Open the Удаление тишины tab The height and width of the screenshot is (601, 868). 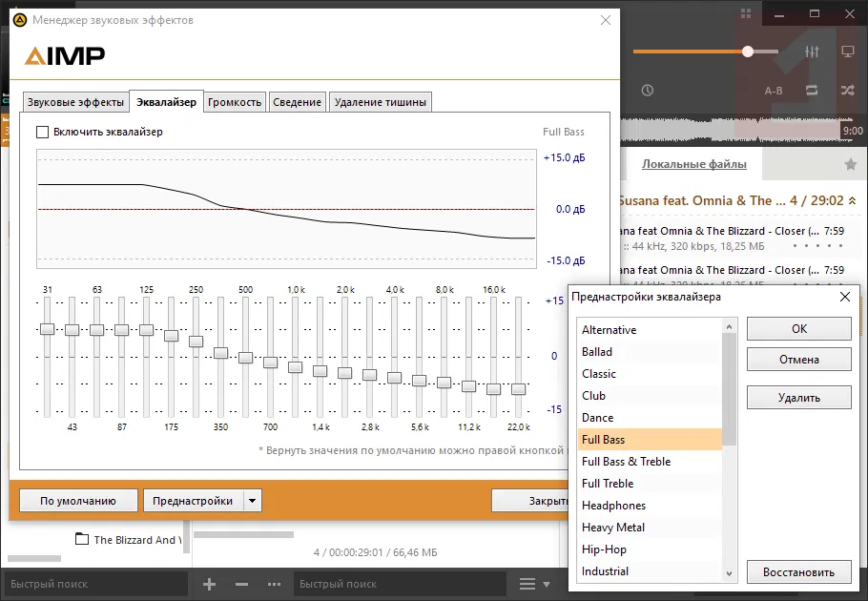[381, 102]
